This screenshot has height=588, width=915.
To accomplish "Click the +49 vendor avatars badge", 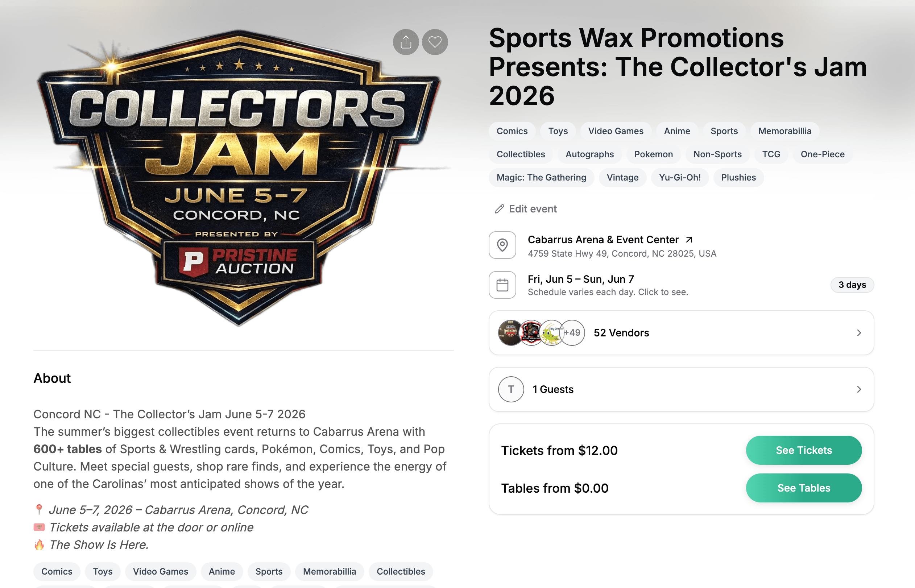I will point(572,332).
